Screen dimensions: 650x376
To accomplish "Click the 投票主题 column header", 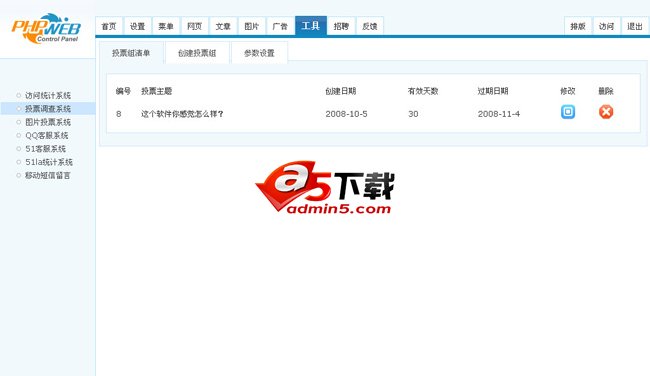I will pyautogui.click(x=156, y=91).
